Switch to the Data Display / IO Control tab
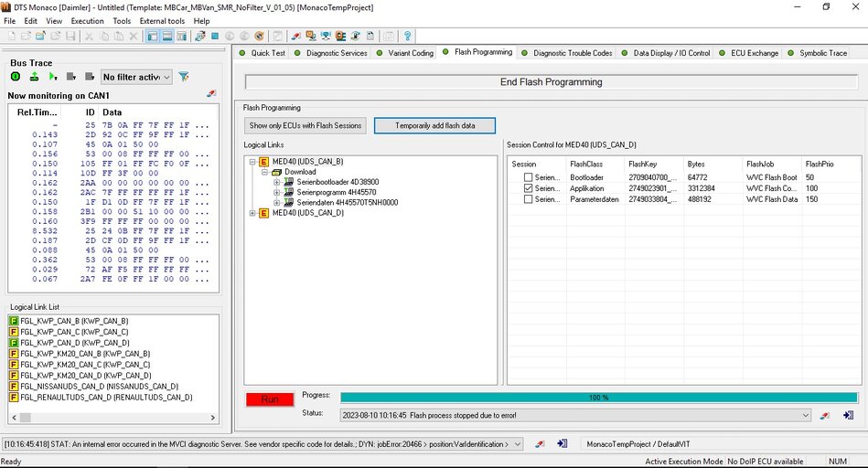Image resolution: width=868 pixels, height=468 pixels. [x=666, y=53]
